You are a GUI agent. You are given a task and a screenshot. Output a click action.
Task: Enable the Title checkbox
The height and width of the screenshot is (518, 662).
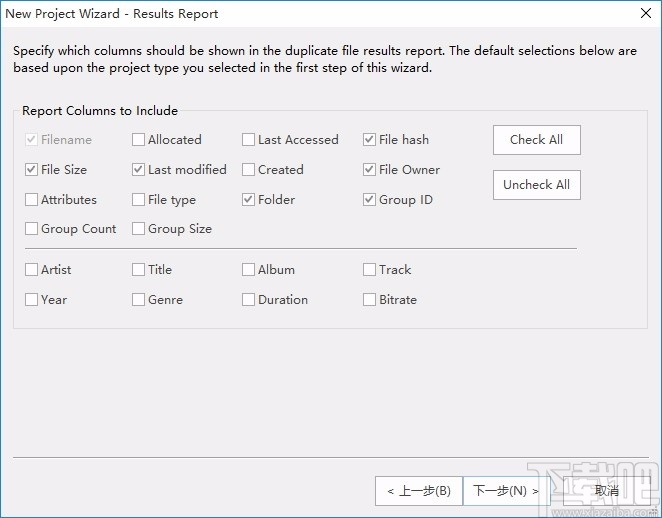pyautogui.click(x=138, y=270)
